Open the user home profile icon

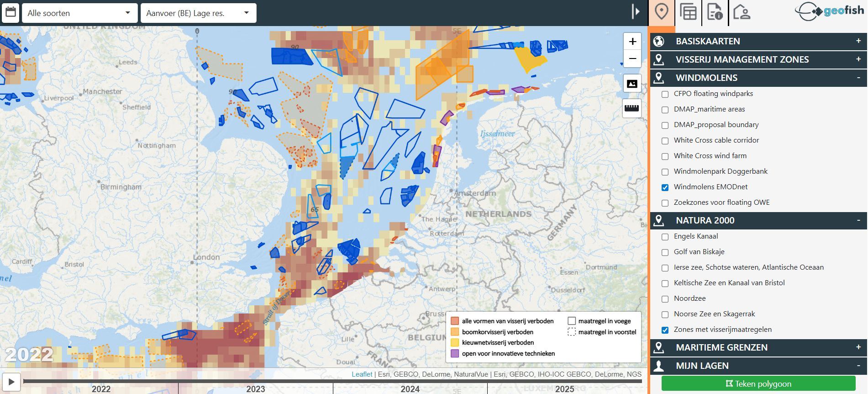[x=742, y=12]
